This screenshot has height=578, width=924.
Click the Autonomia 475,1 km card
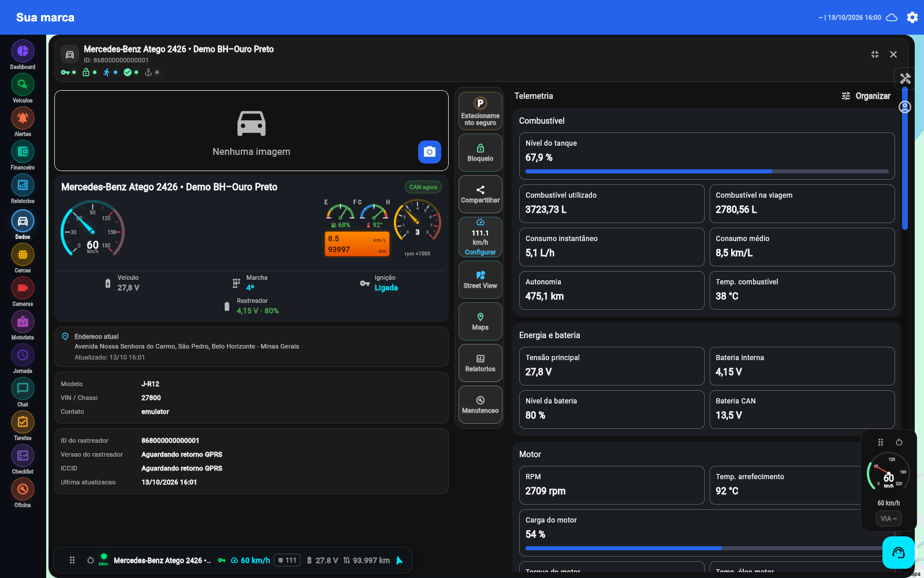(x=612, y=290)
